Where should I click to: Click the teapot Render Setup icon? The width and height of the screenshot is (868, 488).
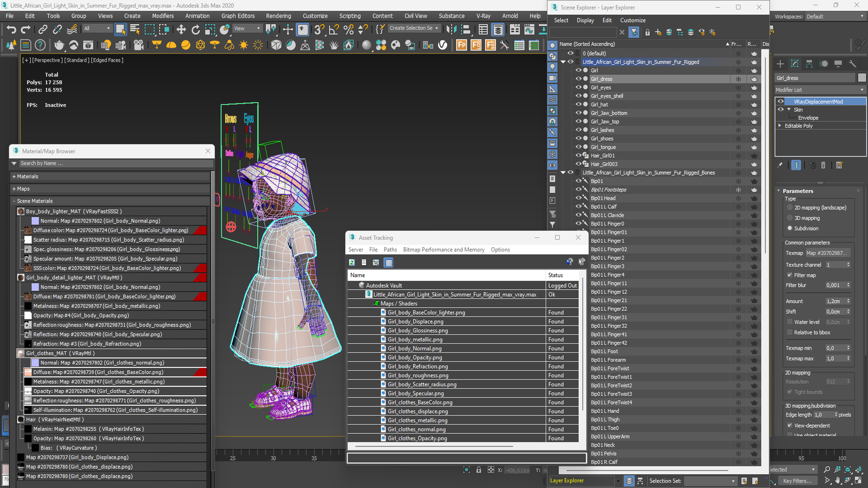(x=59, y=45)
